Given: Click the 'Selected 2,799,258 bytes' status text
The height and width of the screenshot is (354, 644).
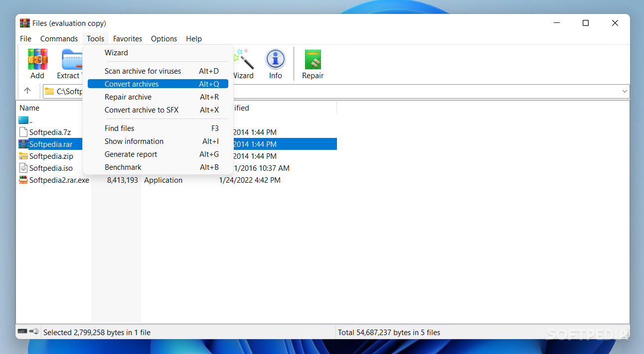Looking at the screenshot, I should click(x=97, y=332).
